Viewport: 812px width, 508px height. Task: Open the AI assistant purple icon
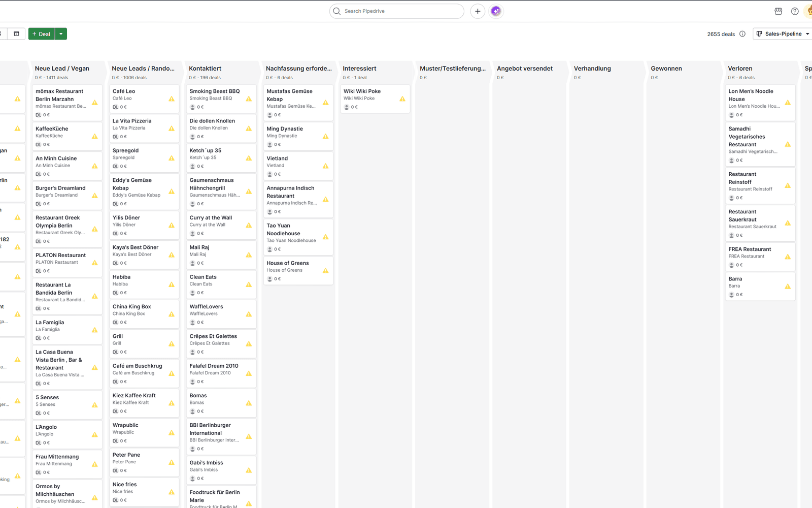pyautogui.click(x=496, y=11)
